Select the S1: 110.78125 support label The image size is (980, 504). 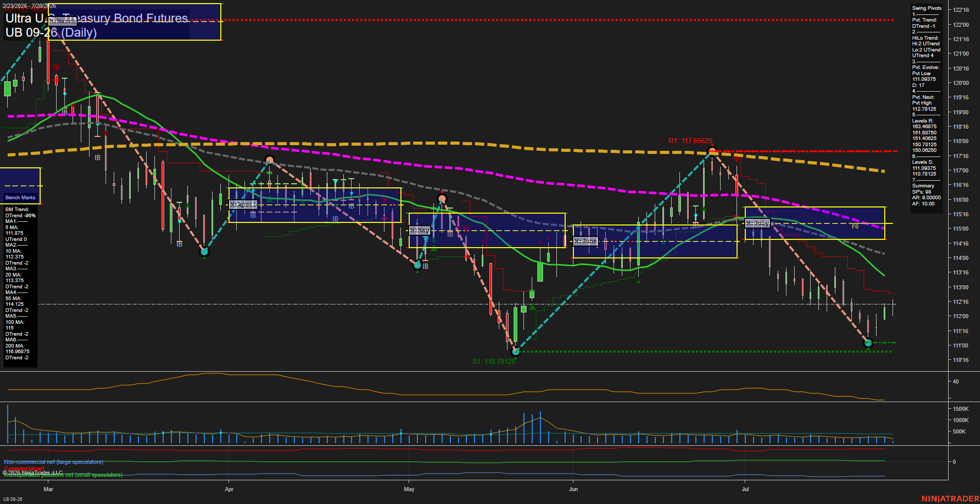point(494,361)
